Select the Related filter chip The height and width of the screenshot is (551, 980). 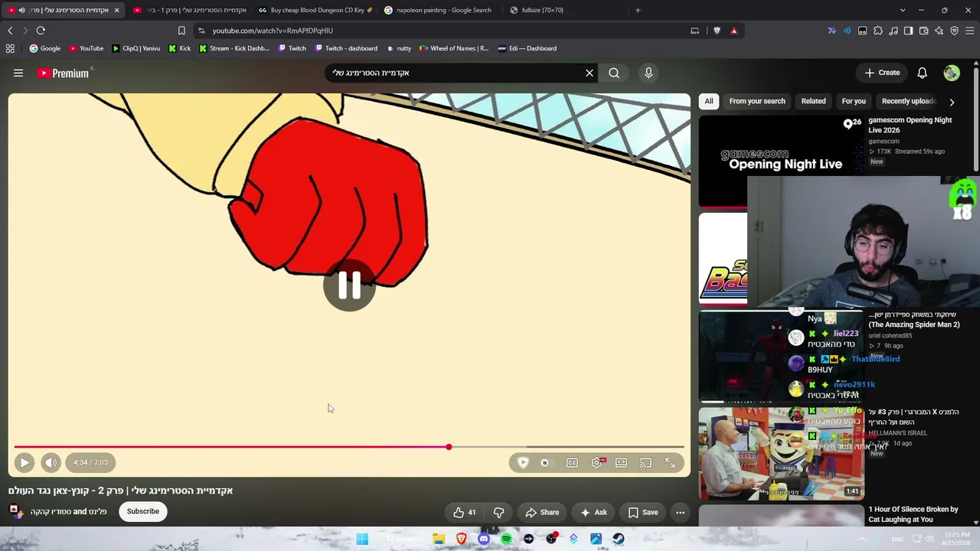tap(813, 101)
